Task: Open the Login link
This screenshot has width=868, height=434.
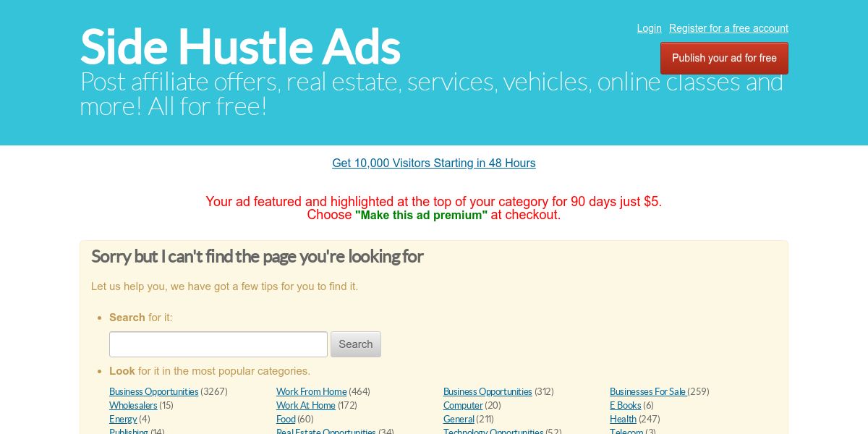Action: pos(649,28)
